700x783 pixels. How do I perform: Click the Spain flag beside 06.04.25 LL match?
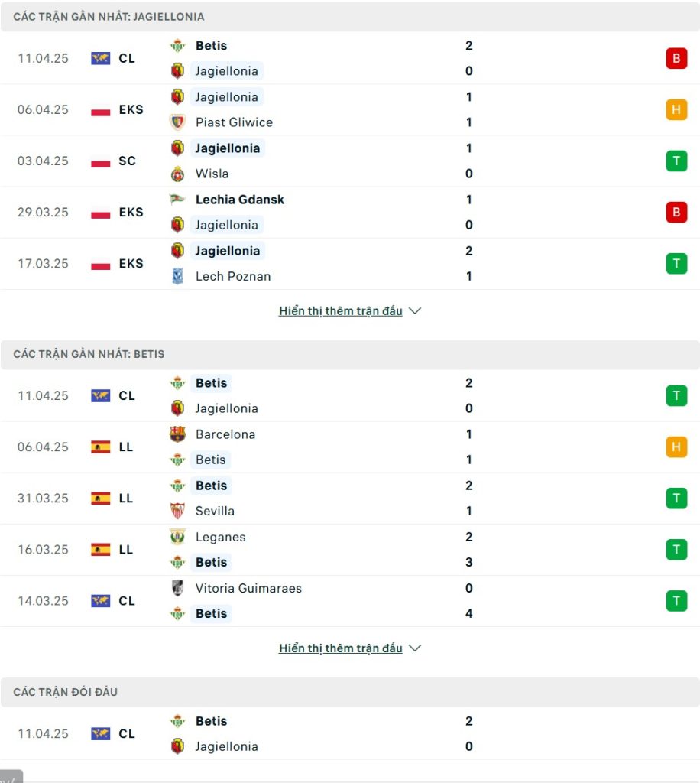(101, 447)
